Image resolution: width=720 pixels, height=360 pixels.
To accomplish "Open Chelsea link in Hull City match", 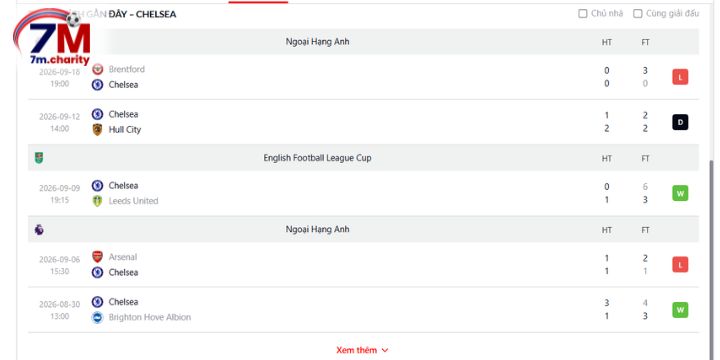I will 123,114.
